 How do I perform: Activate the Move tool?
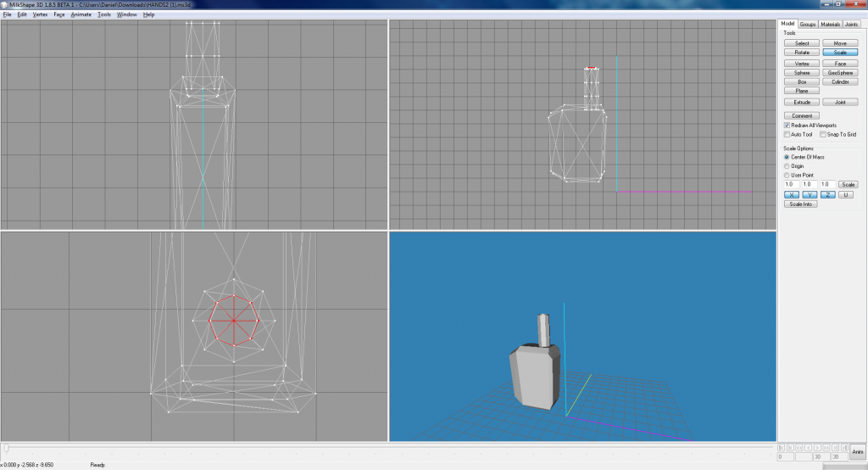840,42
